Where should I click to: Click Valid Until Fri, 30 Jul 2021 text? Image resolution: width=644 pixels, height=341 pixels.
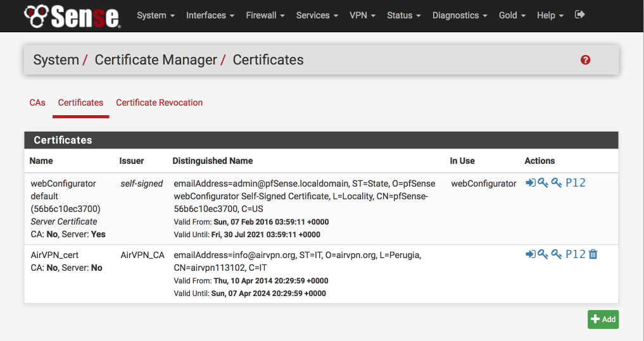pyautogui.click(x=247, y=235)
